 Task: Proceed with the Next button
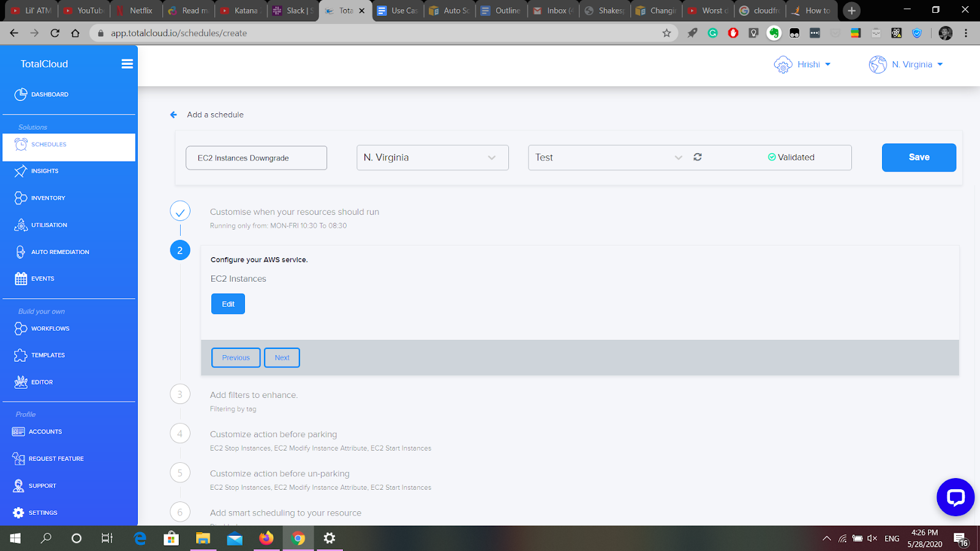point(282,358)
